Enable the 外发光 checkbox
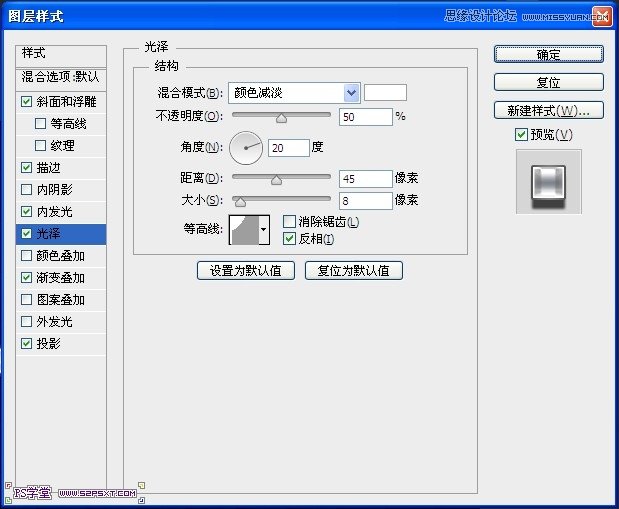 tap(26, 321)
